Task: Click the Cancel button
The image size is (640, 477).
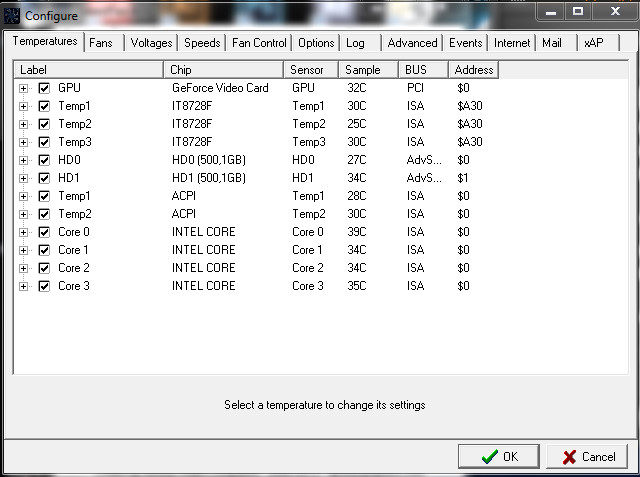Action: [587, 457]
